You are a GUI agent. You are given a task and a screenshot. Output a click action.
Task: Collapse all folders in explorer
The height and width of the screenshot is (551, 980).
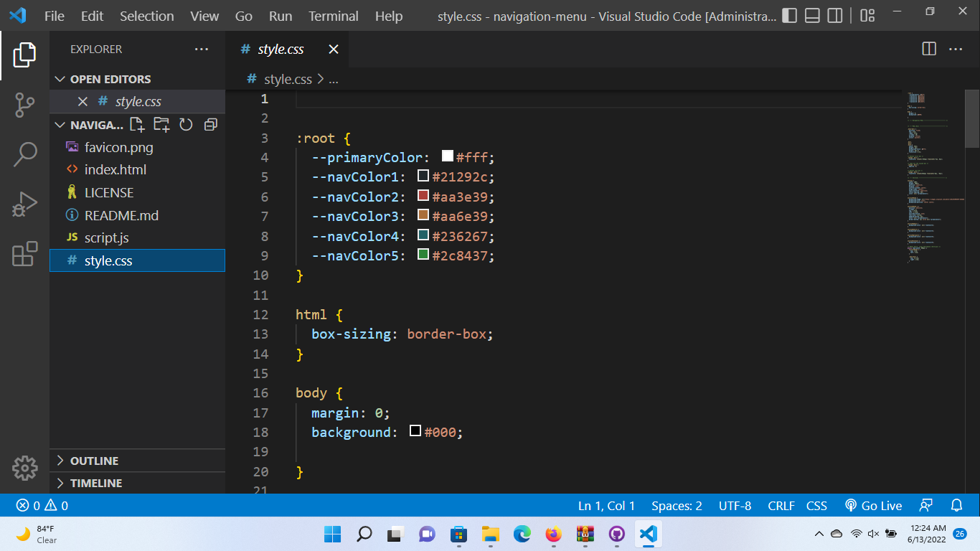coord(210,125)
